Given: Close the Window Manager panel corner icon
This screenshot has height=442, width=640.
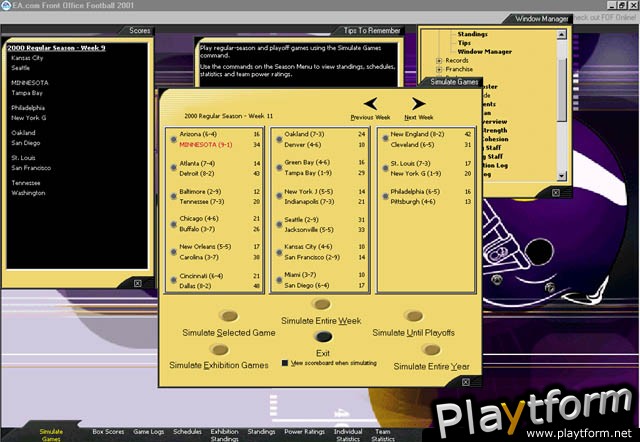Looking at the screenshot, I should click(556, 193).
